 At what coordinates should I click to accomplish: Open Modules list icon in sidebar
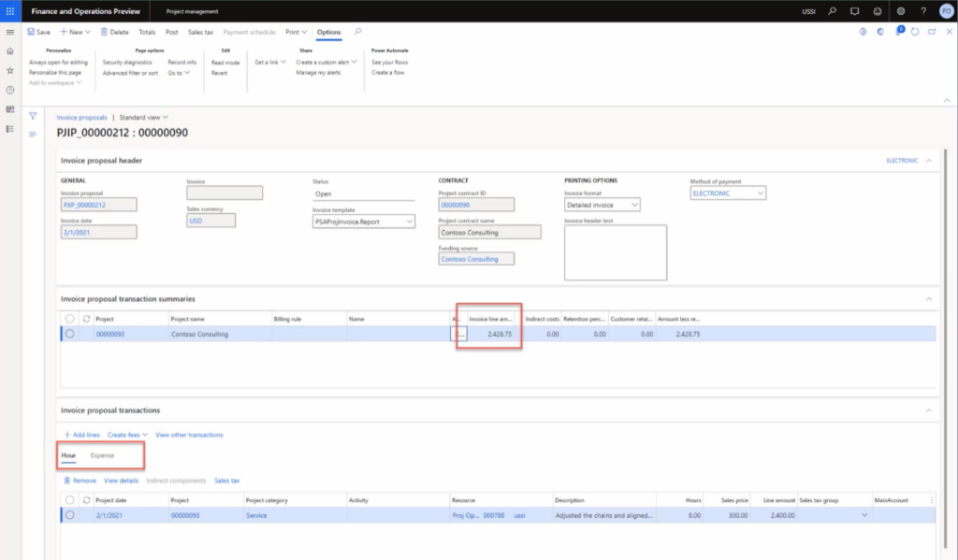[10, 129]
